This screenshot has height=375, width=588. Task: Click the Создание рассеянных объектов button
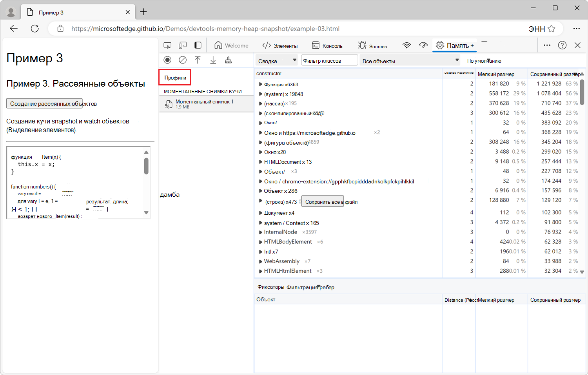(44, 103)
